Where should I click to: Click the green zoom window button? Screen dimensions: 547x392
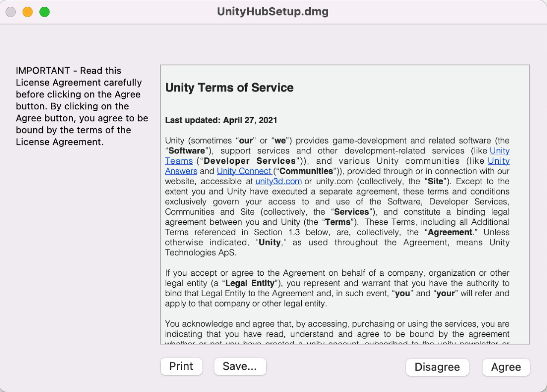(x=44, y=12)
